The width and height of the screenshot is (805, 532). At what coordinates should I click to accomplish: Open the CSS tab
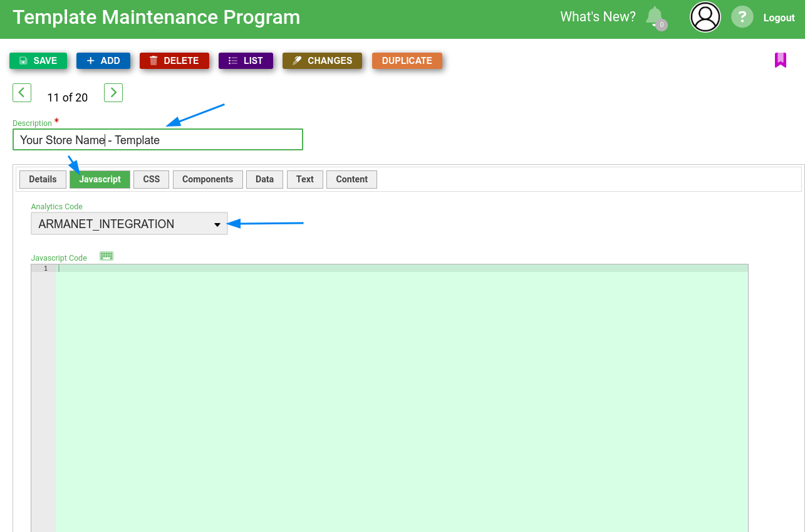tap(151, 179)
